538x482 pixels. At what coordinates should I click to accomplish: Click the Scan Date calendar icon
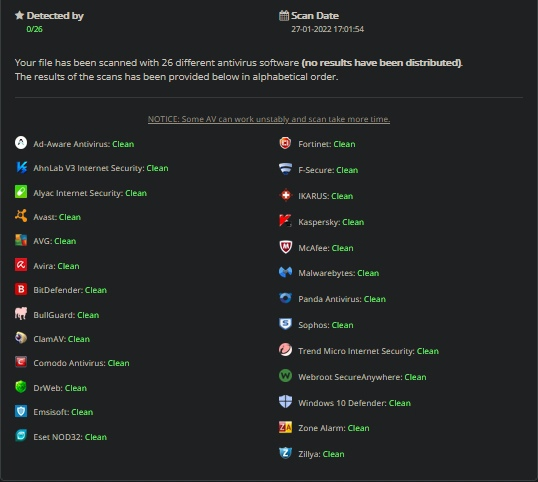[x=284, y=15]
